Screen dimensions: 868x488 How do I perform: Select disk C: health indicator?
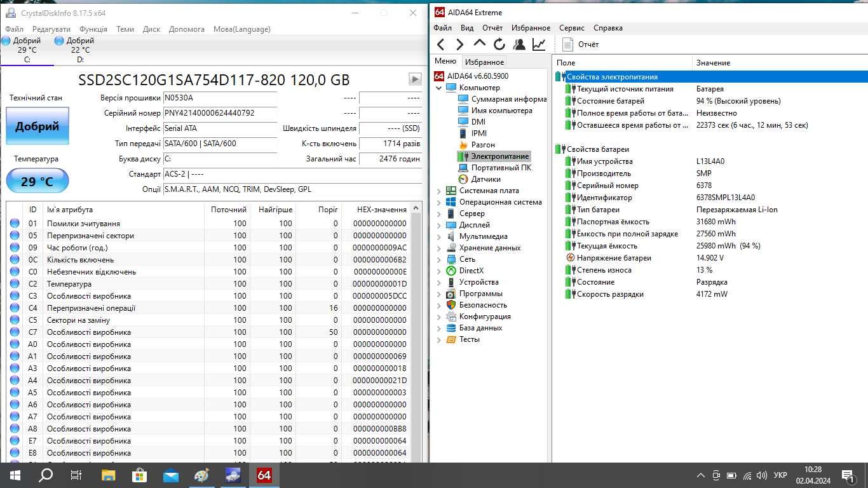pyautogui.click(x=27, y=50)
